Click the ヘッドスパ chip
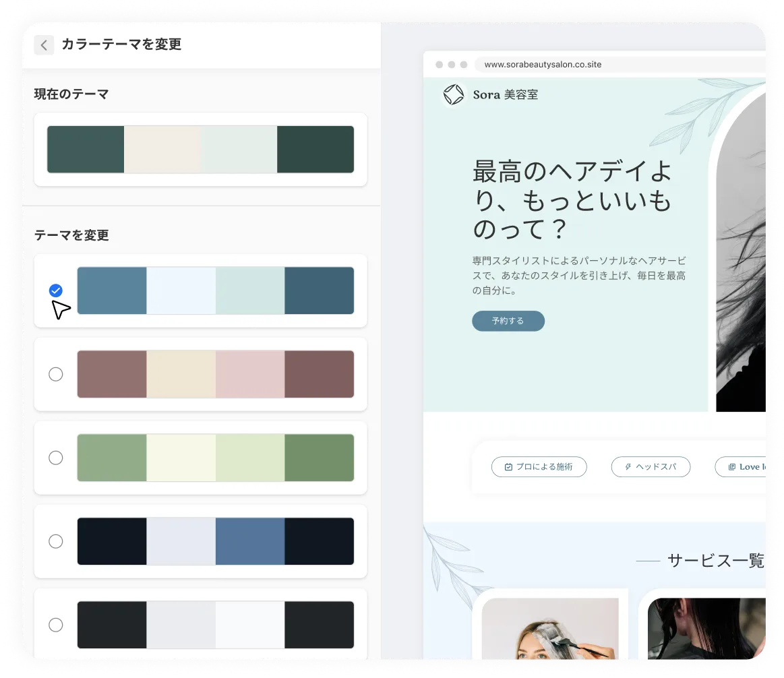Screen dimensions: 784x678 tap(651, 466)
